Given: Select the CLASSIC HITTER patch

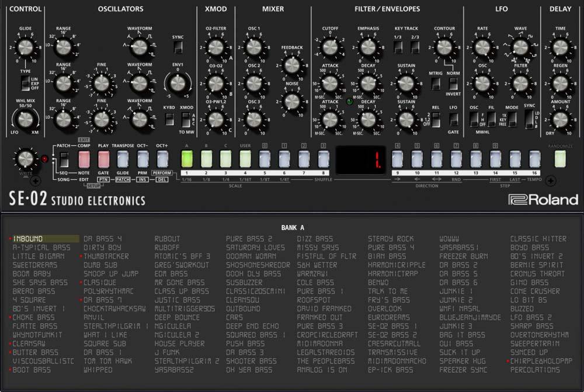Looking at the screenshot, I should tap(538, 239).
